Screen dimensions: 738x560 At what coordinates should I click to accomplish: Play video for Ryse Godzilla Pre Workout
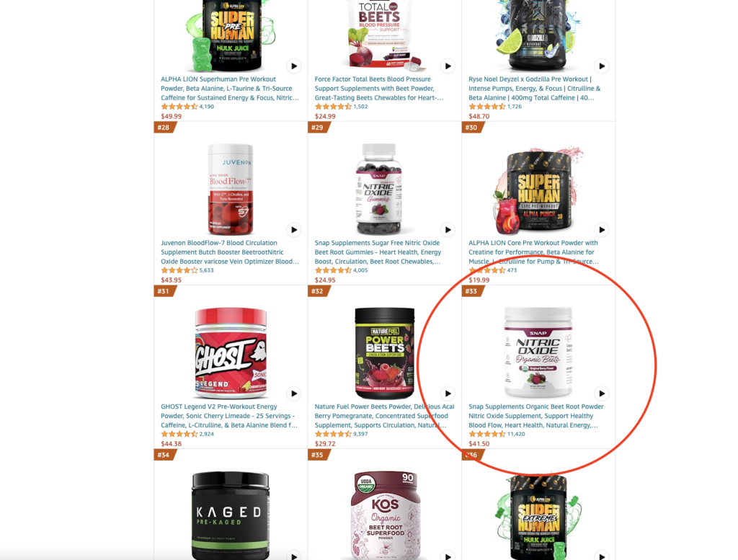[x=602, y=66]
